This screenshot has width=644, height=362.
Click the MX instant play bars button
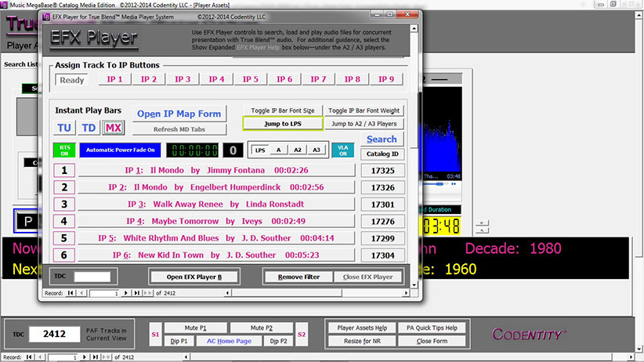click(x=114, y=129)
